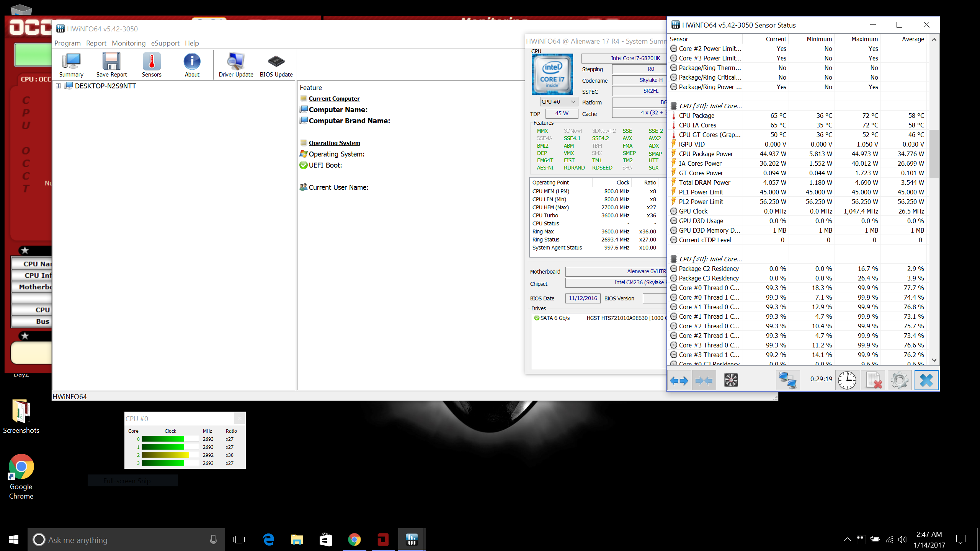This screenshot has width=980, height=551.
Task: Click the Save Report floppy icon
Action: click(x=111, y=65)
